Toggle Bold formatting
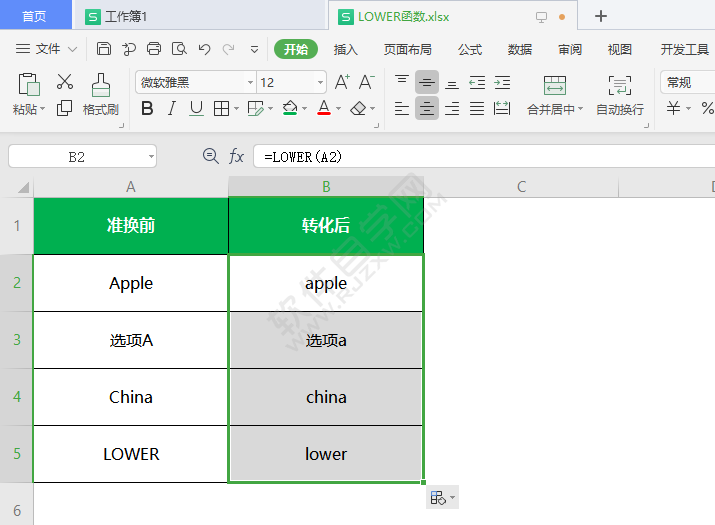 coord(147,109)
